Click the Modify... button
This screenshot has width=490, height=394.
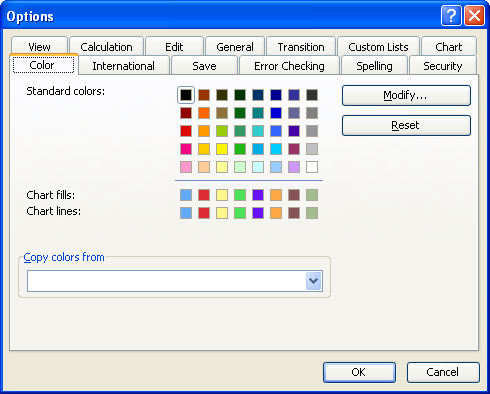pos(406,95)
